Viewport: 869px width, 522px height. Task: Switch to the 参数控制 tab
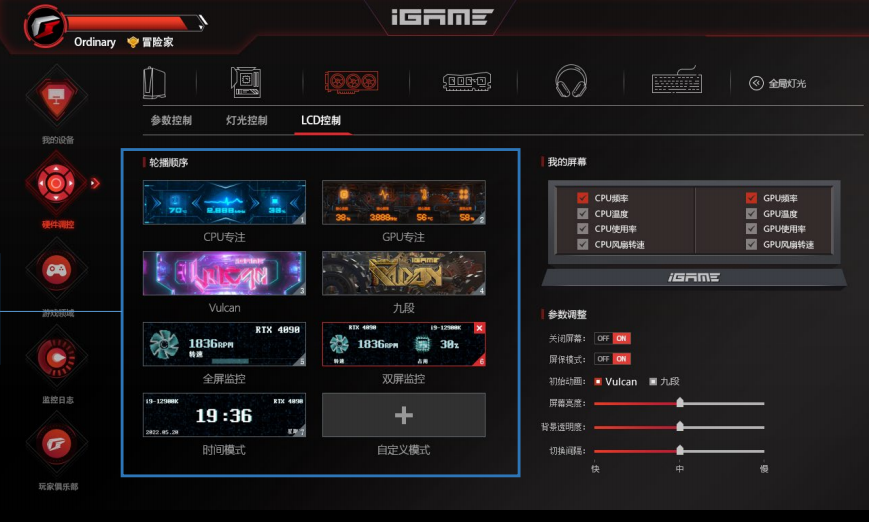point(171,121)
